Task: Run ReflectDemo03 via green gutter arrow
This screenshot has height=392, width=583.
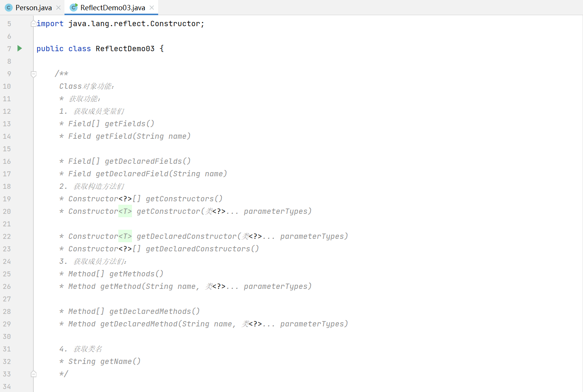Action: pyautogui.click(x=20, y=49)
